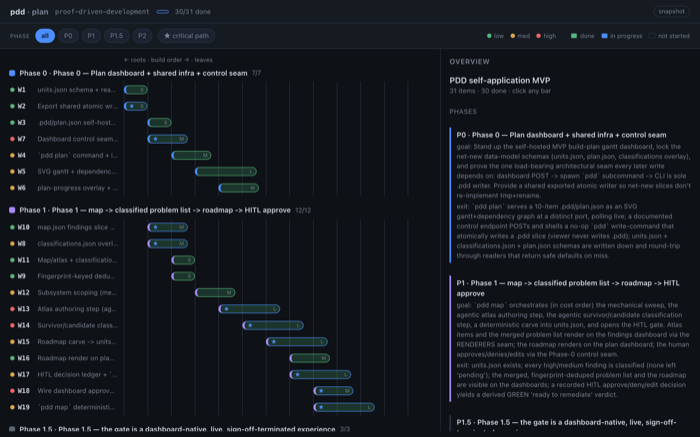Click the W12 Subsystem scoping bar

pyautogui.click(x=215, y=292)
